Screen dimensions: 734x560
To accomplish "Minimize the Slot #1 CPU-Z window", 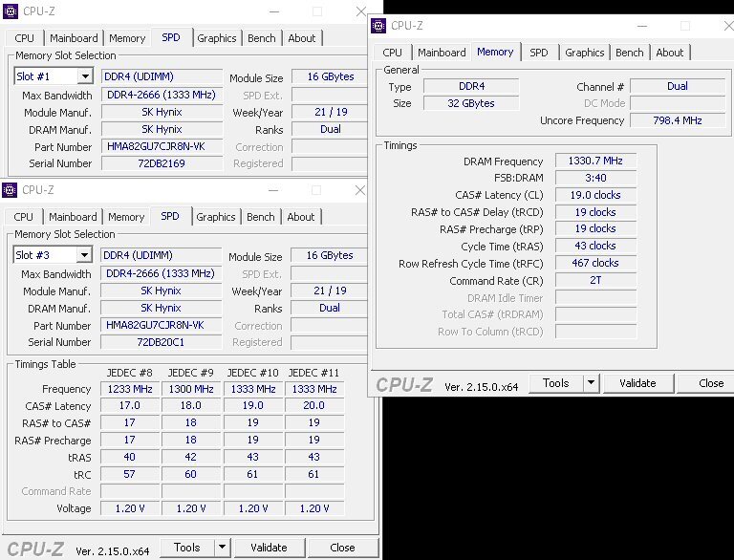I will (274, 11).
